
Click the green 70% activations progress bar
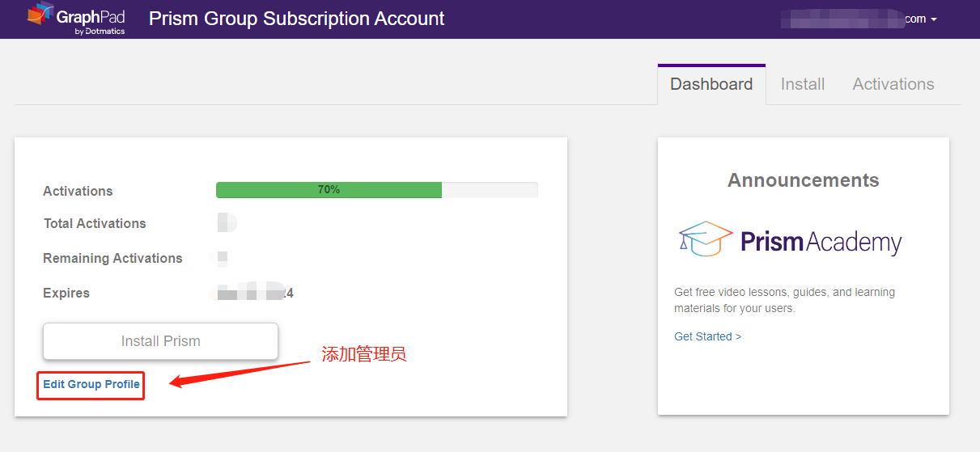point(329,190)
